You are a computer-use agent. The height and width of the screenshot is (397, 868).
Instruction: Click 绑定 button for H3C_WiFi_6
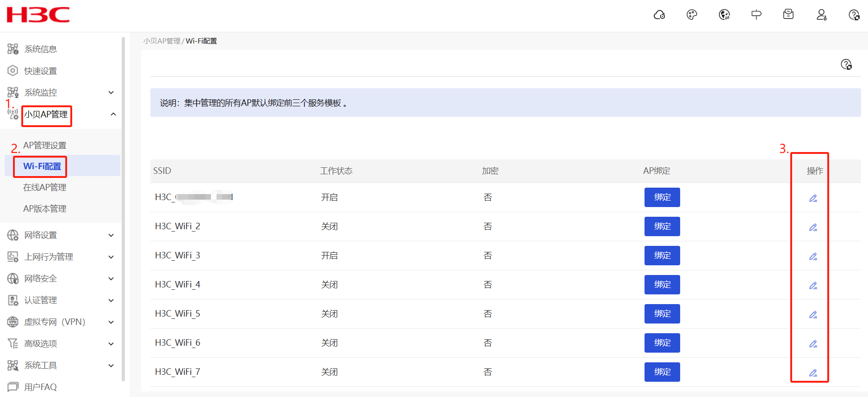[x=662, y=343]
